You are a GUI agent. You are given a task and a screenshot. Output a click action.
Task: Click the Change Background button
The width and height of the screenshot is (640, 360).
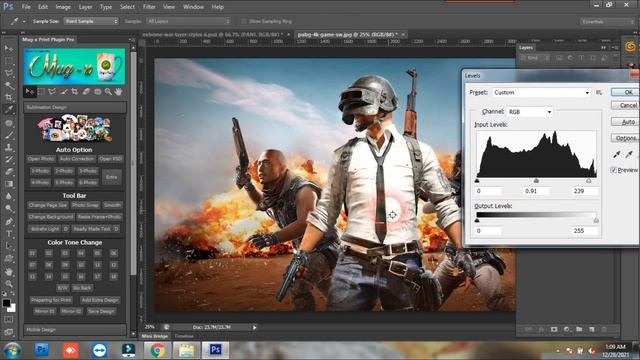[x=51, y=217]
